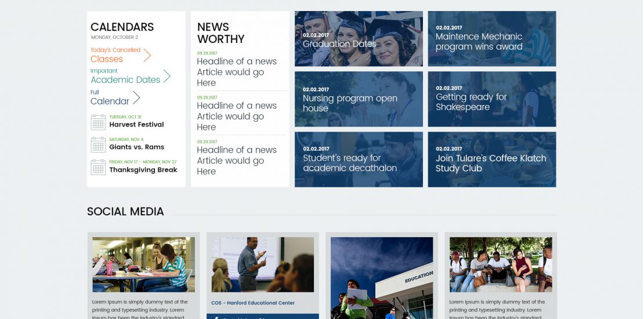Click the students studying in library photo

tap(143, 264)
